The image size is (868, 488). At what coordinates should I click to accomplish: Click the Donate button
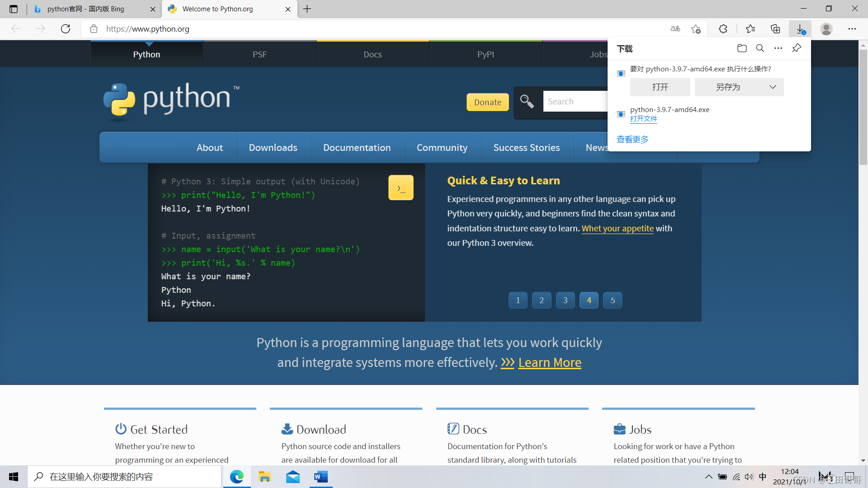[487, 102]
